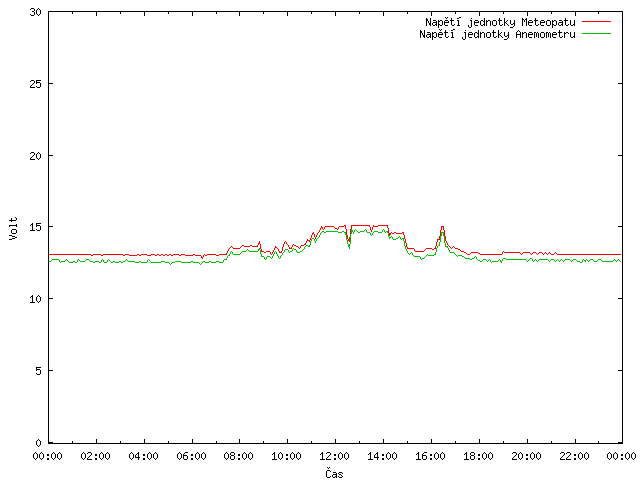Click y-axis value 20

pos(36,156)
